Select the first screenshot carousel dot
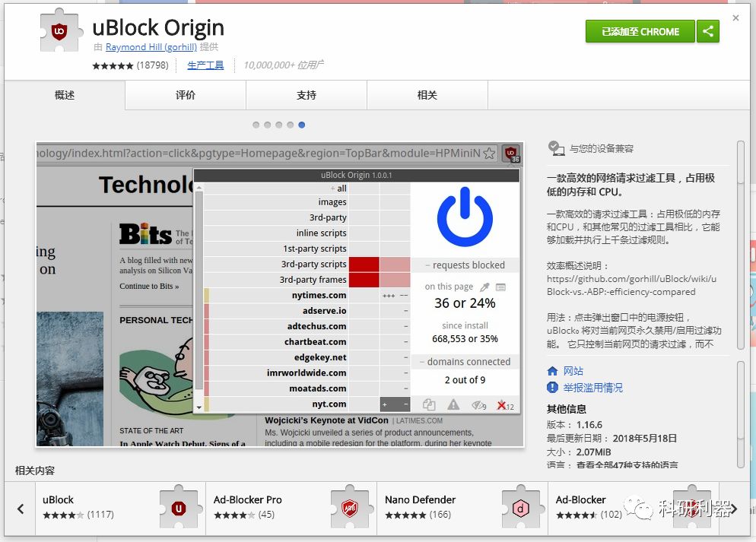 click(256, 125)
